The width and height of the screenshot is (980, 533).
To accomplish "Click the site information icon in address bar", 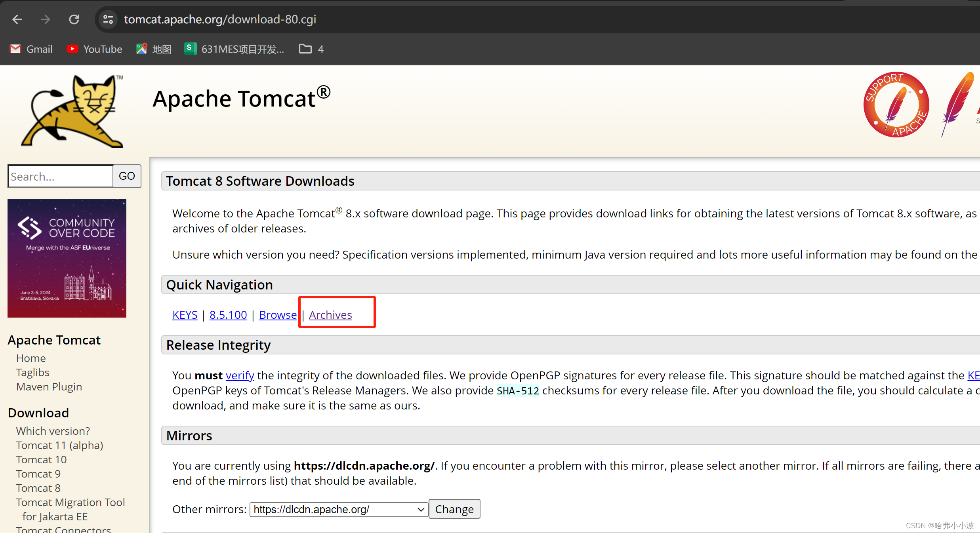I will (108, 19).
